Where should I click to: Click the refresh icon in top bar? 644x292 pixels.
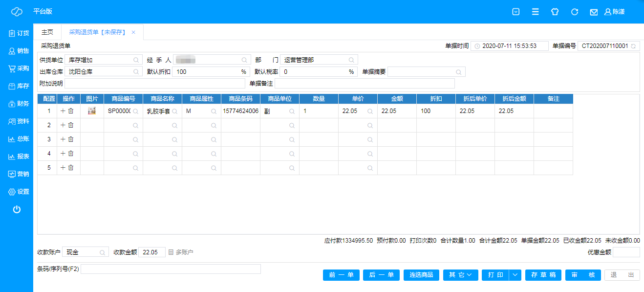click(575, 12)
